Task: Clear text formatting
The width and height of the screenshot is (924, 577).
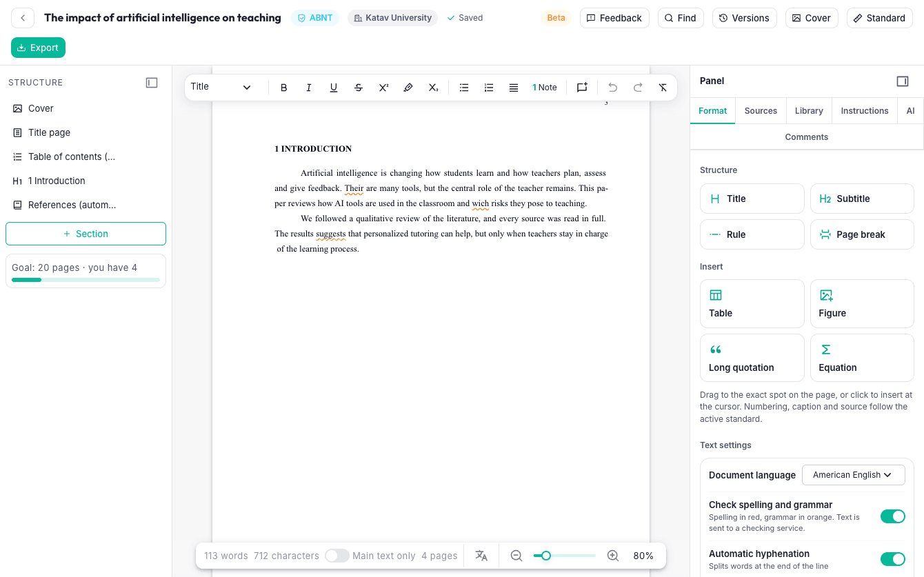Action: pyautogui.click(x=663, y=88)
